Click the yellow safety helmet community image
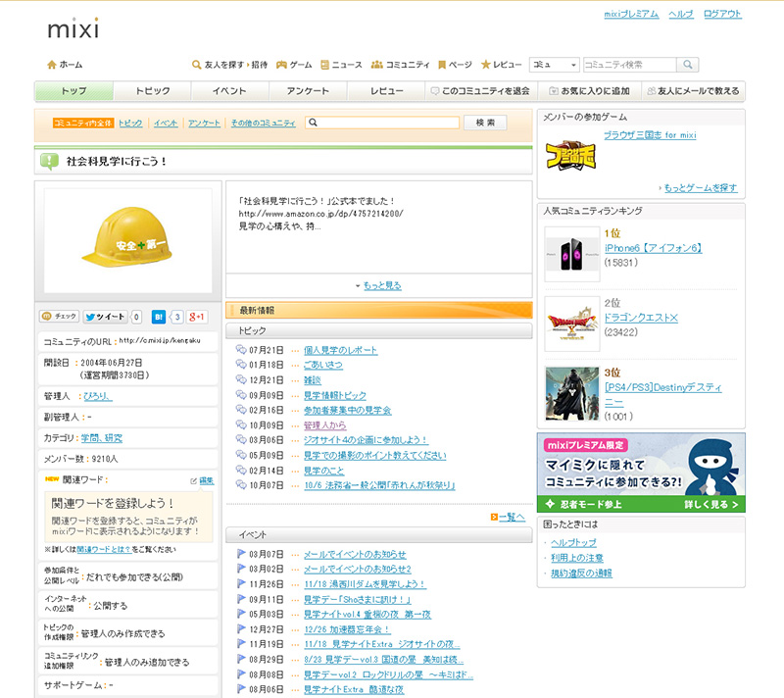The height and width of the screenshot is (698, 784). click(x=127, y=240)
